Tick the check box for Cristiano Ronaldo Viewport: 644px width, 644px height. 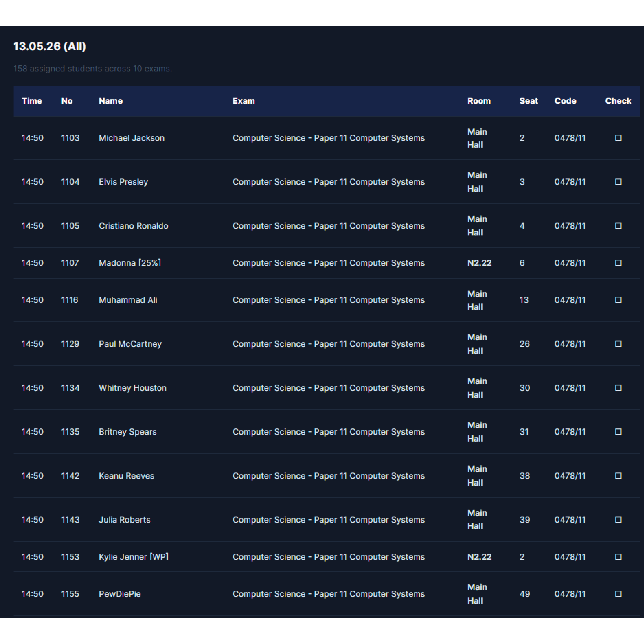click(618, 226)
